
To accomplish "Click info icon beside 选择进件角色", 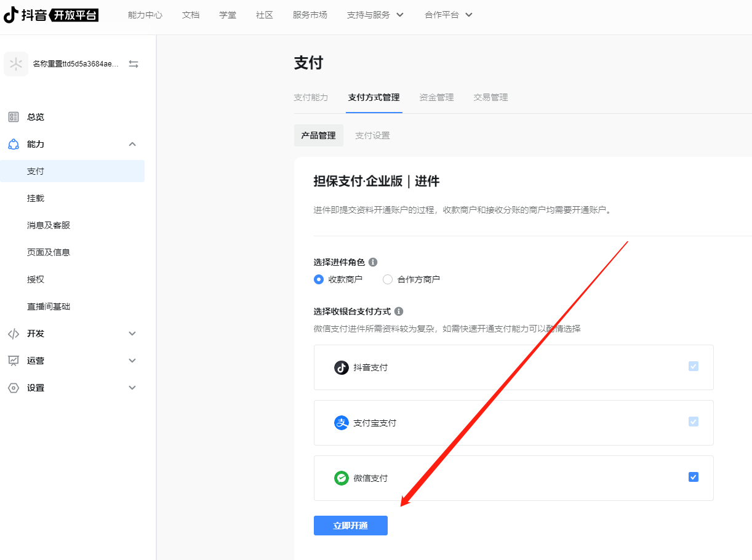I will click(x=373, y=262).
